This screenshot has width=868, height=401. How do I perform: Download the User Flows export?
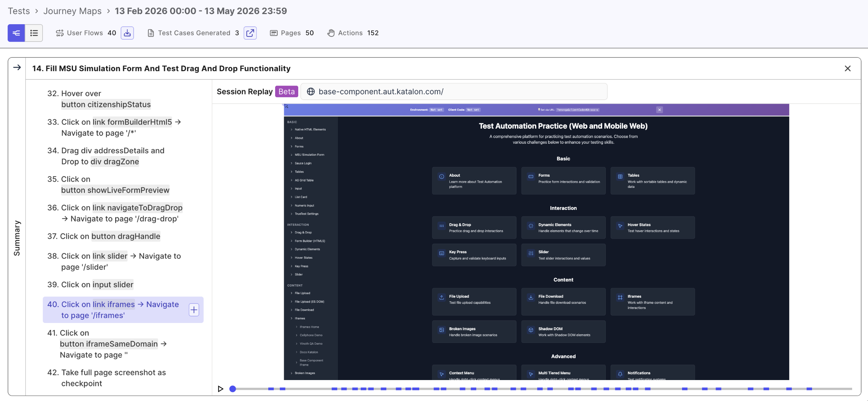pos(127,33)
